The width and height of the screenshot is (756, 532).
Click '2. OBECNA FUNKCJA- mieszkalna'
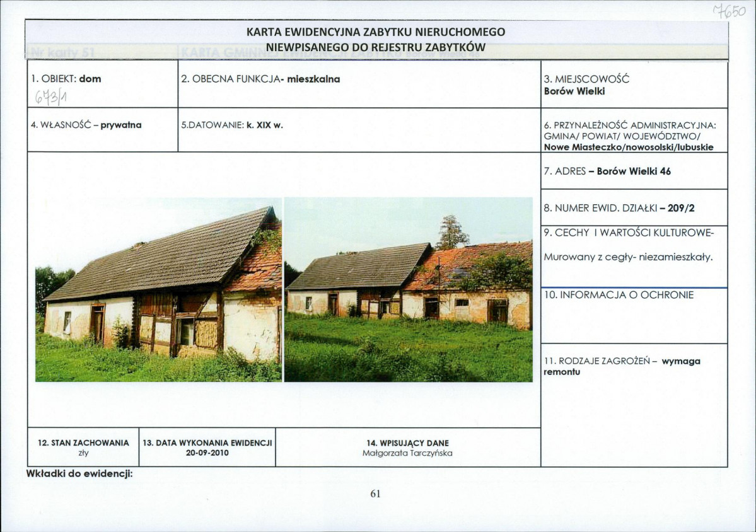tap(260, 79)
